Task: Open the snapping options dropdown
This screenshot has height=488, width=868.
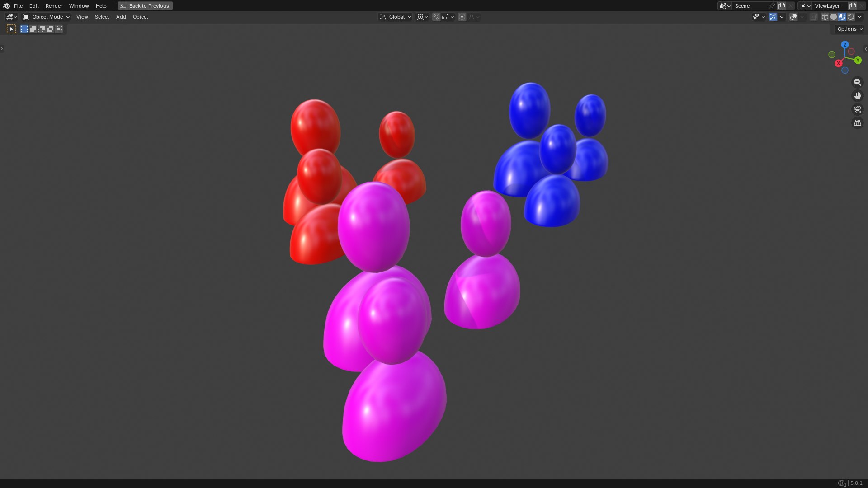Action: tap(448, 17)
